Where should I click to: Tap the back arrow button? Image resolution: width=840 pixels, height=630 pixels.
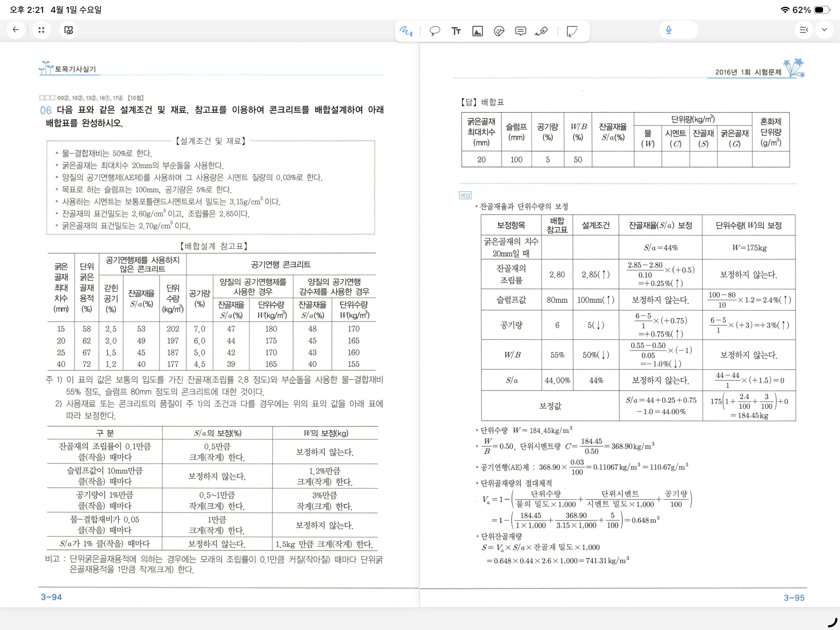16,30
